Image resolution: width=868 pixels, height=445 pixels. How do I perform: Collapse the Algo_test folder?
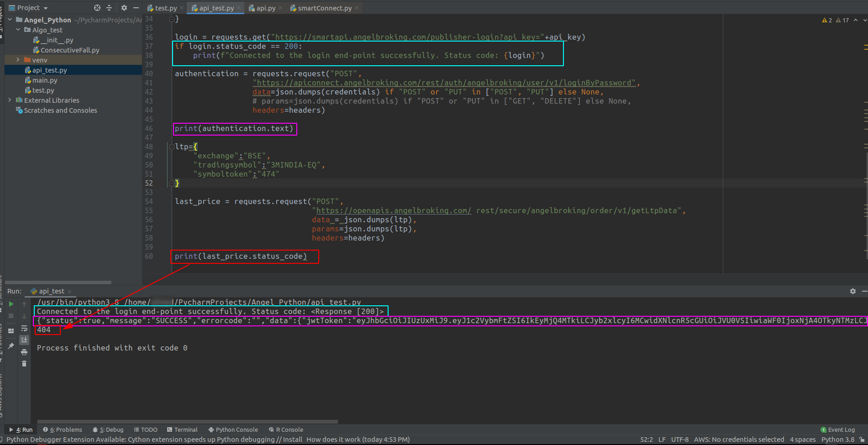point(18,30)
